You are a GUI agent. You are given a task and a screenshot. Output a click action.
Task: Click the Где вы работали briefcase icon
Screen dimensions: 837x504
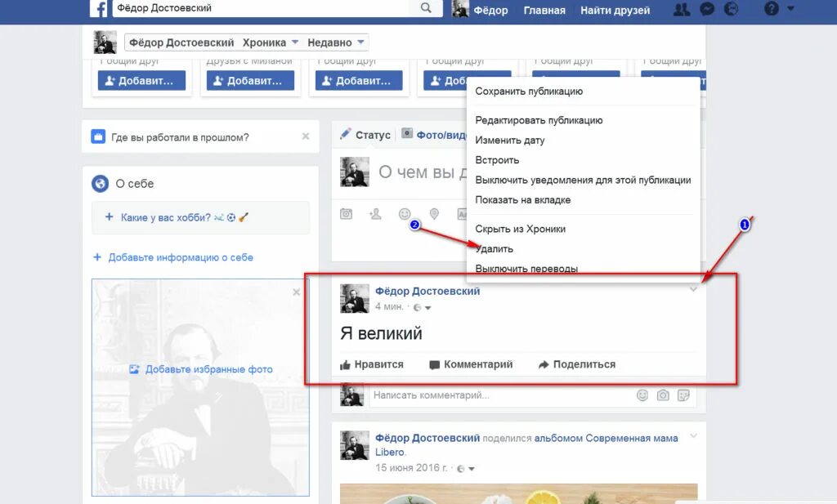[x=98, y=136]
